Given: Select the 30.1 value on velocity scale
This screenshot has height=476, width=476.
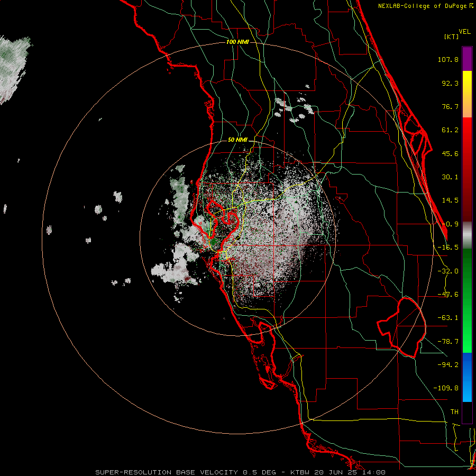Looking at the screenshot, I should pyautogui.click(x=450, y=177).
